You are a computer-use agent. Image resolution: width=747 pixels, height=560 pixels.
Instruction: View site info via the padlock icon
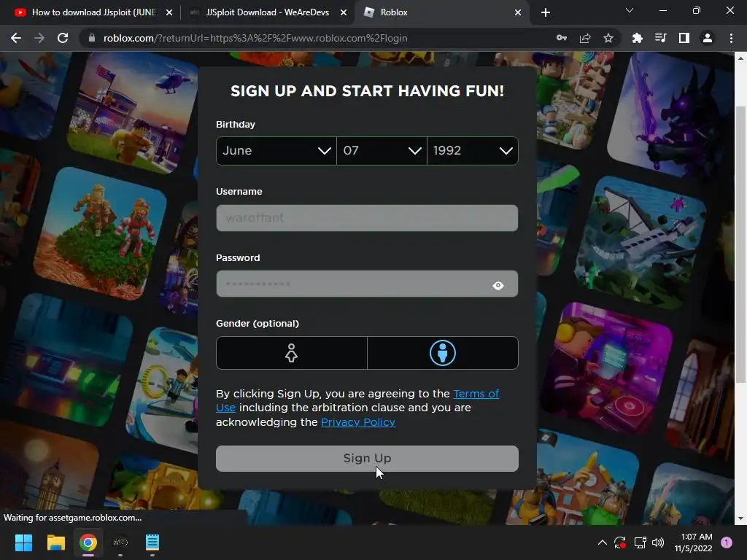coord(91,38)
